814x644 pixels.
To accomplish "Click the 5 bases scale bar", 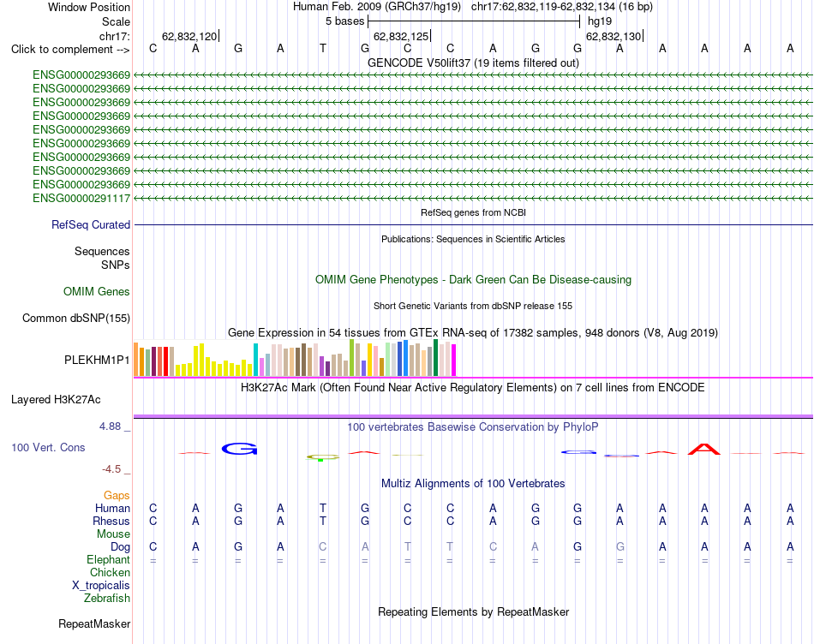I will [474, 21].
